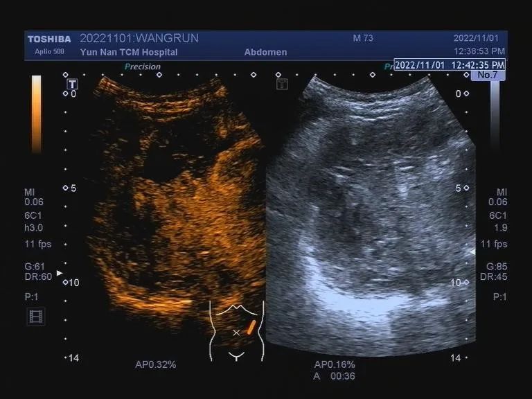Click the A 00:36 contrast timer
532x399 pixels.
(335, 376)
